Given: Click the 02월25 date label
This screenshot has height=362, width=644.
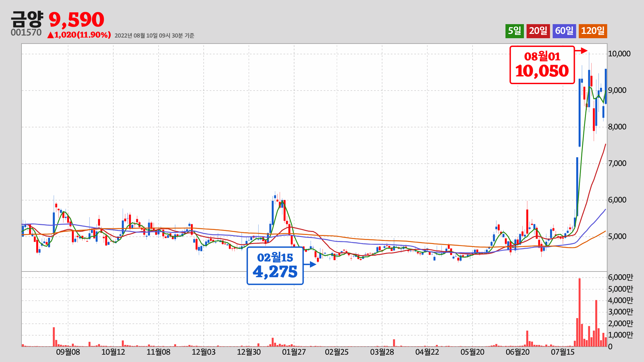Looking at the screenshot, I should (337, 352).
